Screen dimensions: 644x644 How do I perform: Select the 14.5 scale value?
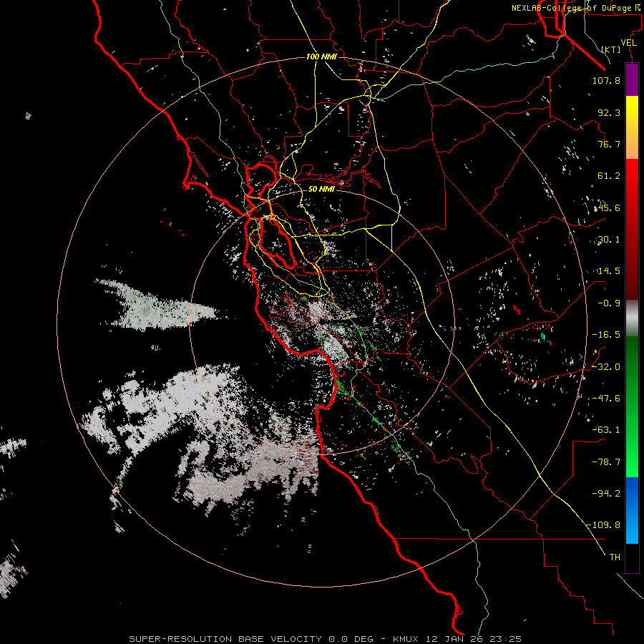point(609,271)
